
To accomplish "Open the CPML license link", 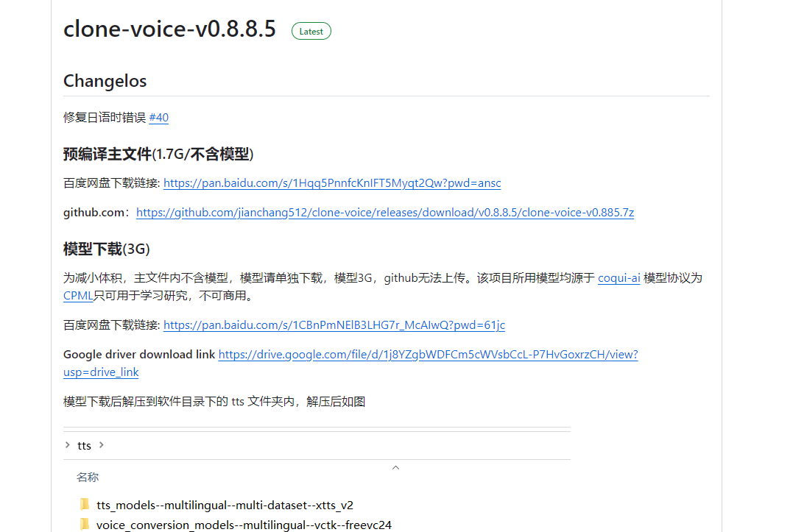I will tap(78, 296).
